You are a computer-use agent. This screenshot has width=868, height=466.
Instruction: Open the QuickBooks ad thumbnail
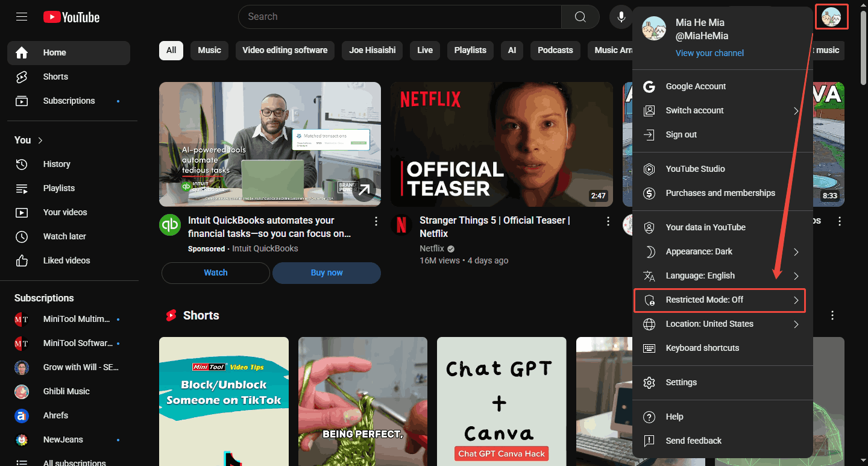point(270,145)
